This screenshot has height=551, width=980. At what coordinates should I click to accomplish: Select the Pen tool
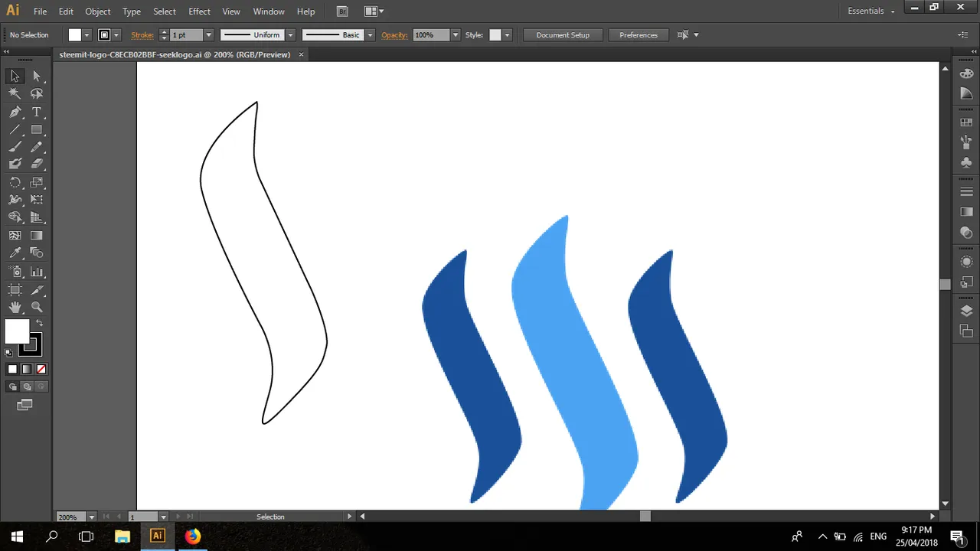pos(15,112)
